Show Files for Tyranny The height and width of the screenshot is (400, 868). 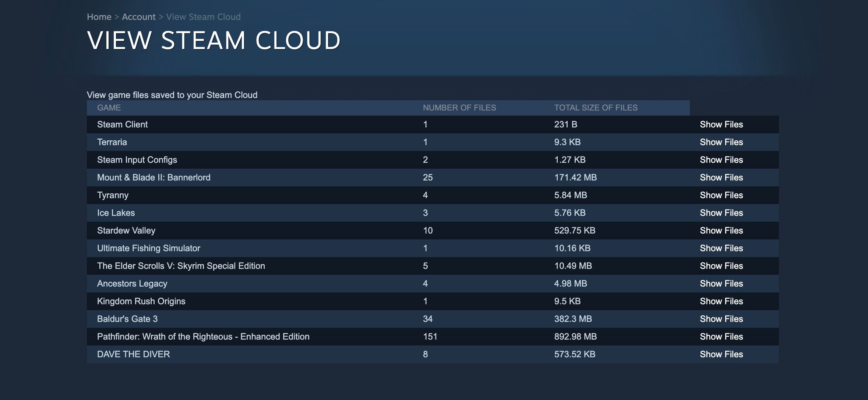[x=721, y=195]
